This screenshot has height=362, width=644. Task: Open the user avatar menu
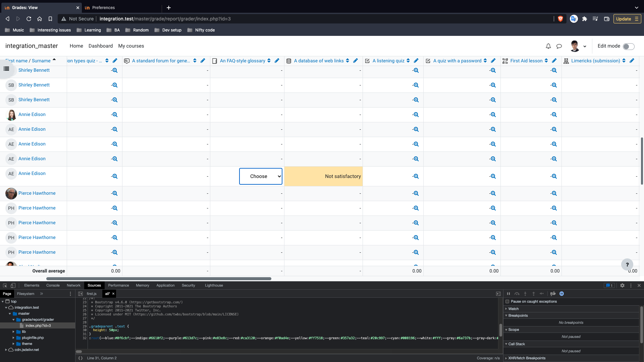coord(578,46)
